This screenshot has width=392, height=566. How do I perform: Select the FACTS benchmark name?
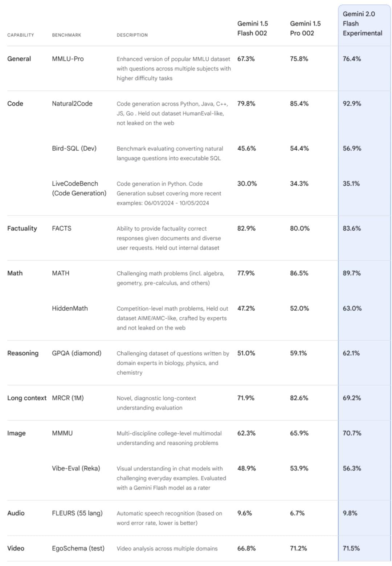62,228
